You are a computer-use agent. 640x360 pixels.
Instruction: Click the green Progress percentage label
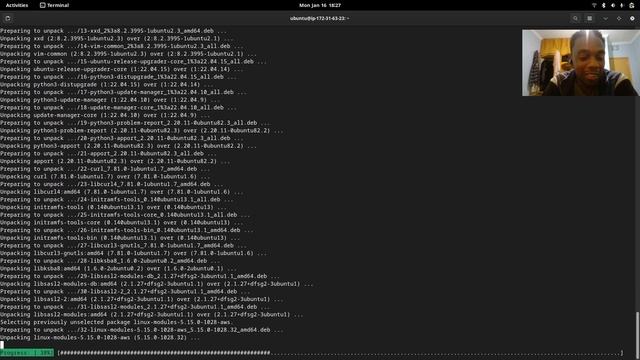point(27,353)
